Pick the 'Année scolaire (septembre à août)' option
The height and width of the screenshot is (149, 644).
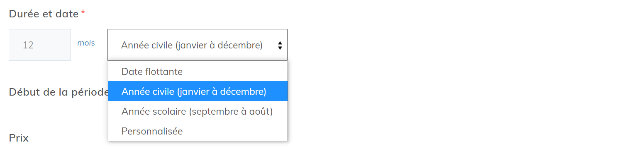pos(198,111)
